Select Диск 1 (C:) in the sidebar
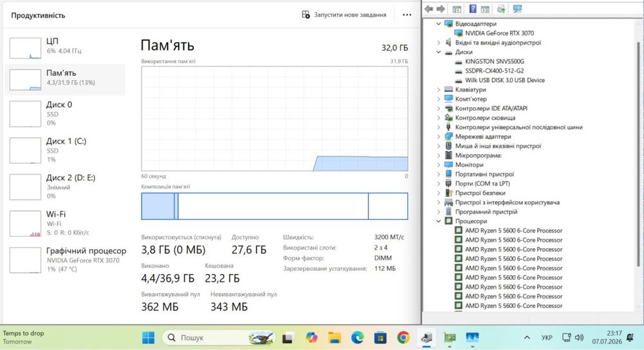This screenshot has width=644, height=350. tap(66, 150)
